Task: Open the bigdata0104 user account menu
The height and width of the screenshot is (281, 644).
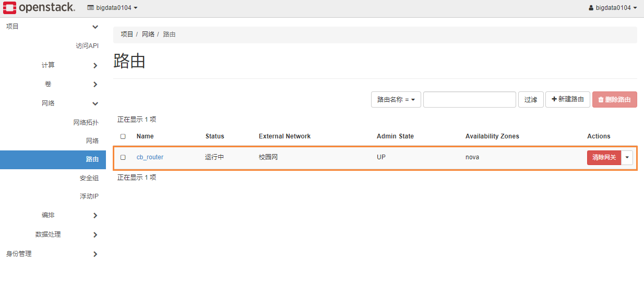Action: point(613,8)
